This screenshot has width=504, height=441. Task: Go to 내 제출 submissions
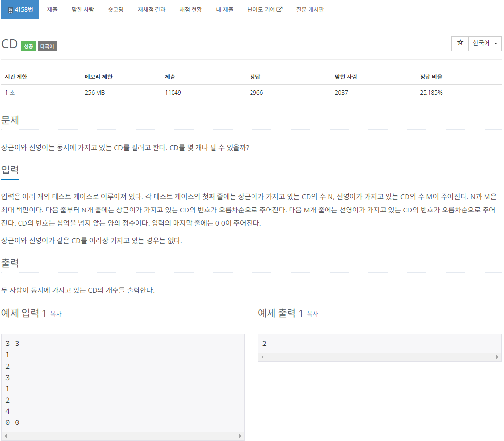225,9
